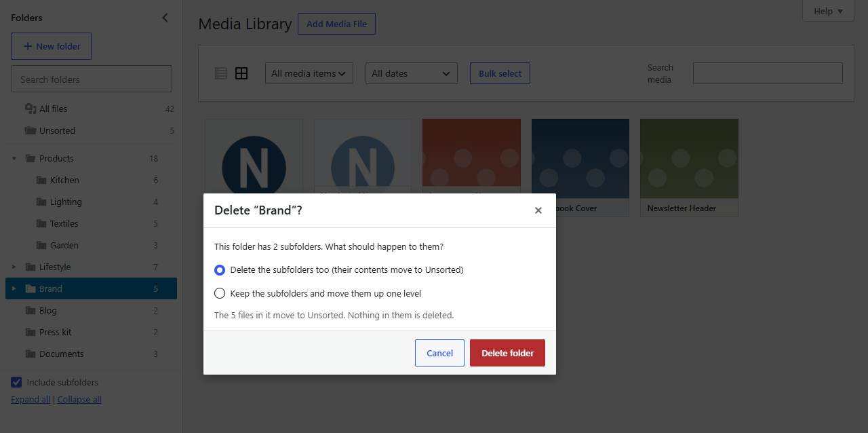
Task: Open the 'book Cover' blue thumbnail
Action: click(x=580, y=168)
